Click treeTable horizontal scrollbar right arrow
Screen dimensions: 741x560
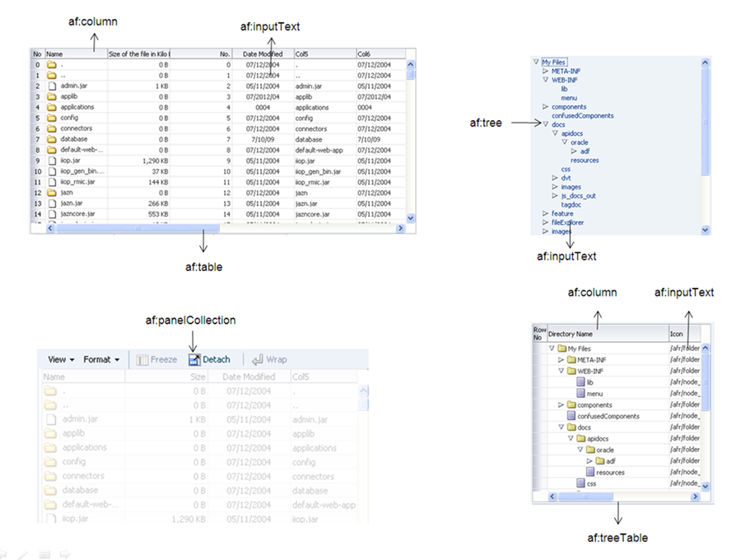(695, 497)
